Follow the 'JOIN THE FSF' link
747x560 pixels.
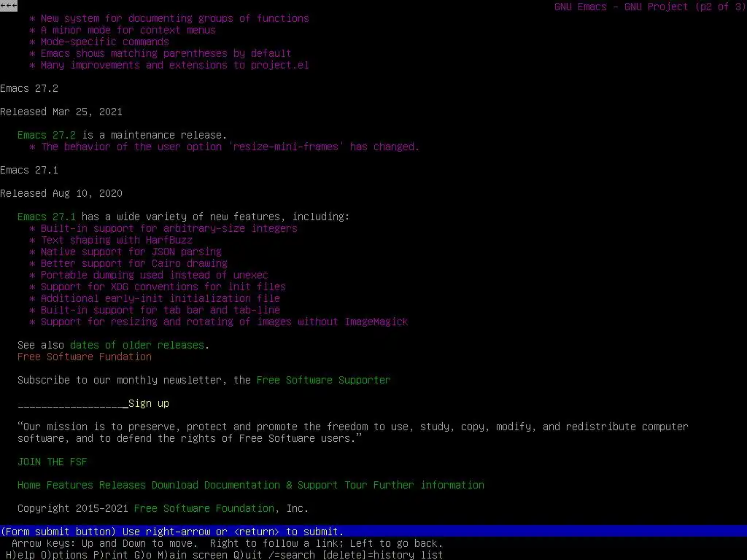(x=53, y=462)
